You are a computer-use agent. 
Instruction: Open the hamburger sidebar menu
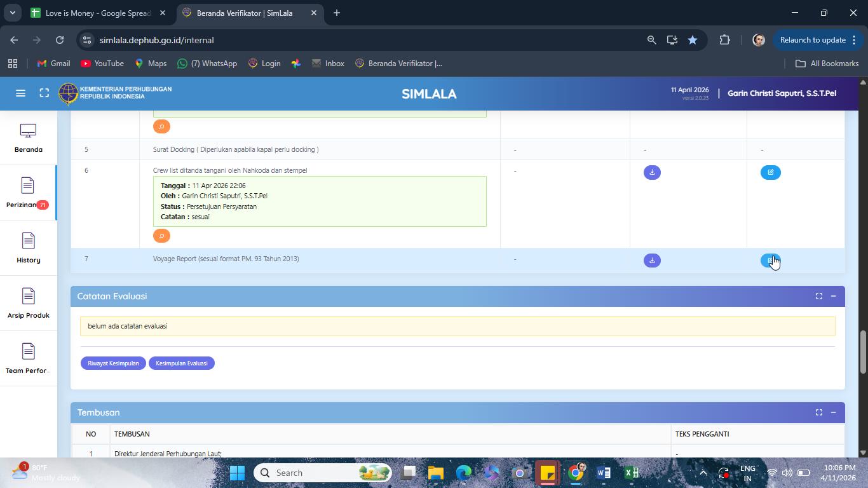coord(20,93)
